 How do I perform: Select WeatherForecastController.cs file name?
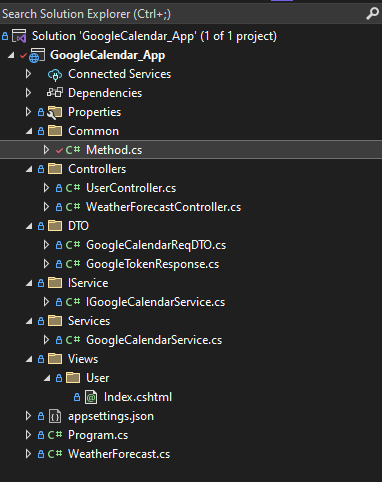(x=163, y=207)
